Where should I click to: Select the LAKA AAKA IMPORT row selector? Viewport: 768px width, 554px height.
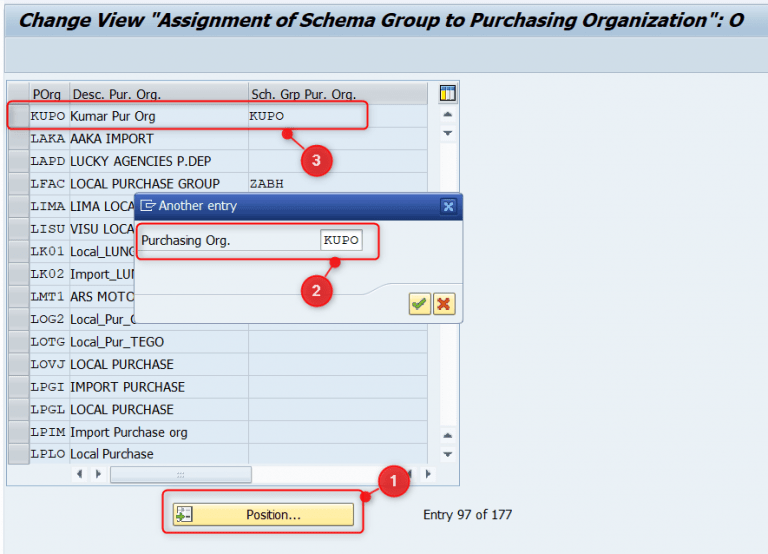[x=19, y=139]
